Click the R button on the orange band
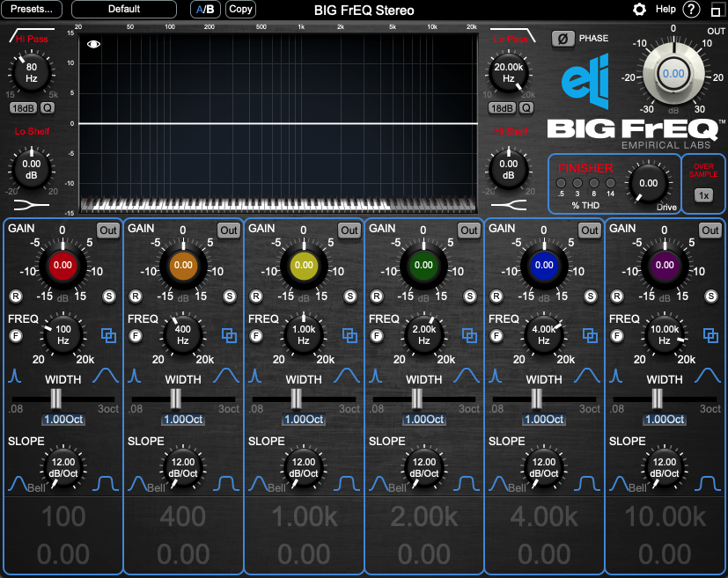728x578 pixels. 136,296
